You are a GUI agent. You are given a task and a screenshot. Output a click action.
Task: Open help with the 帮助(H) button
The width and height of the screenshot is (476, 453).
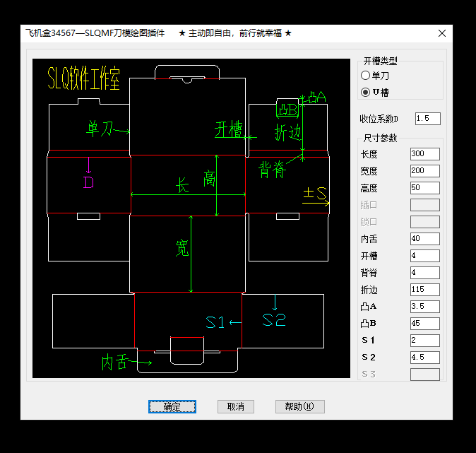click(x=299, y=406)
